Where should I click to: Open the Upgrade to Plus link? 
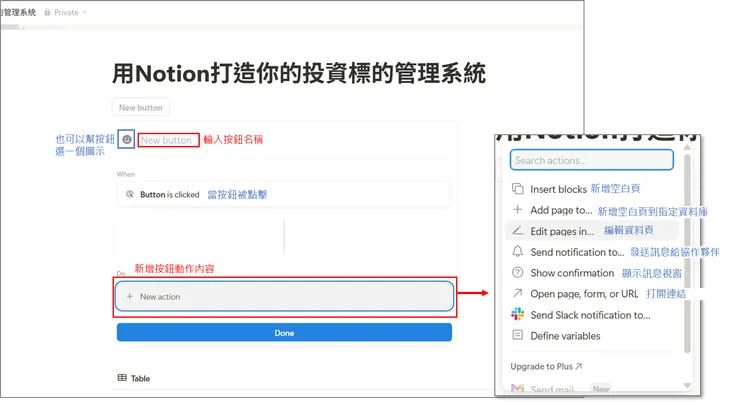point(546,366)
